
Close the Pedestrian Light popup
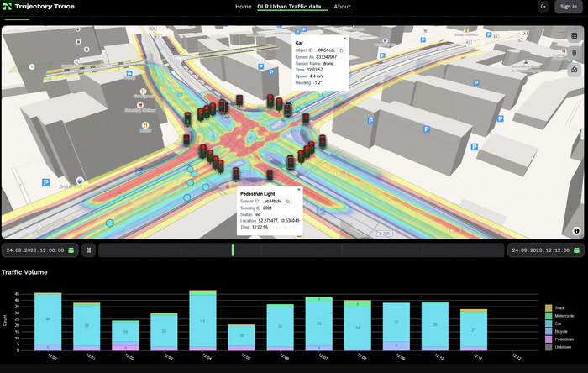(x=298, y=190)
